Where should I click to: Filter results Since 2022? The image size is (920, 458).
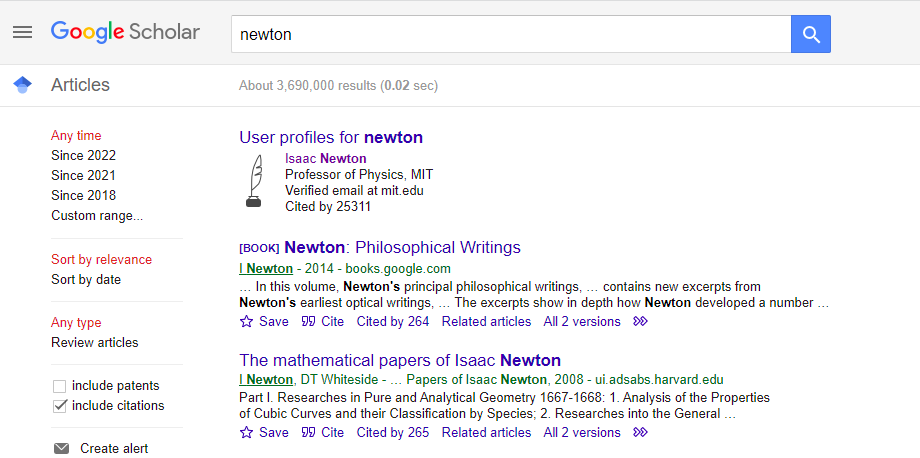click(x=83, y=155)
